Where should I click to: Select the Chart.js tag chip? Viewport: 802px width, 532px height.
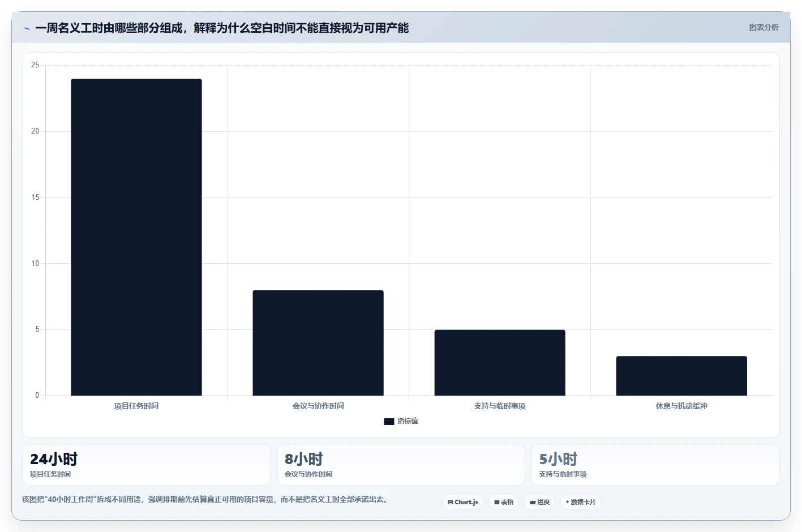point(463,502)
